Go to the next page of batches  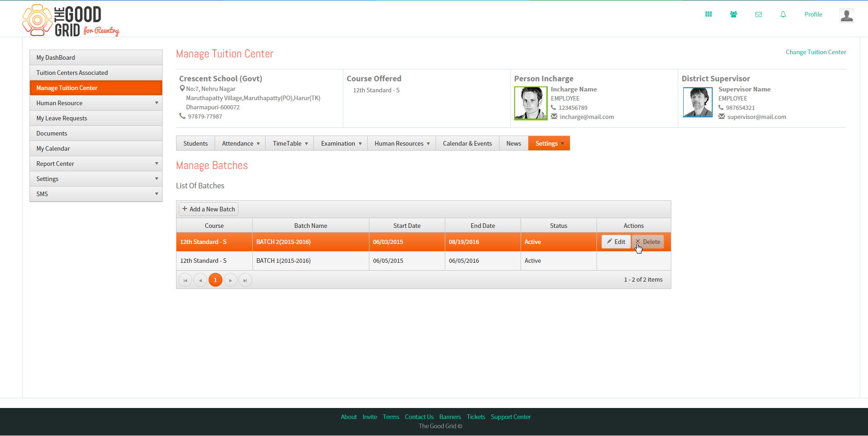[230, 280]
